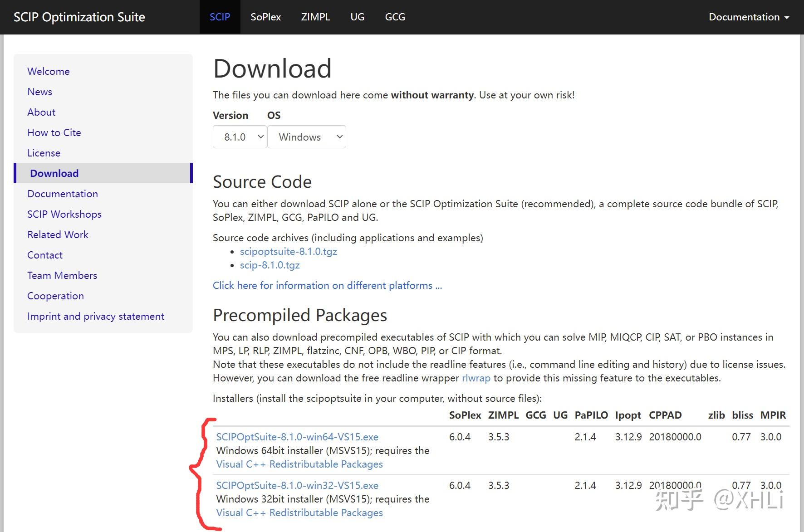Open the Version 8.1.0 dropdown

click(x=240, y=137)
